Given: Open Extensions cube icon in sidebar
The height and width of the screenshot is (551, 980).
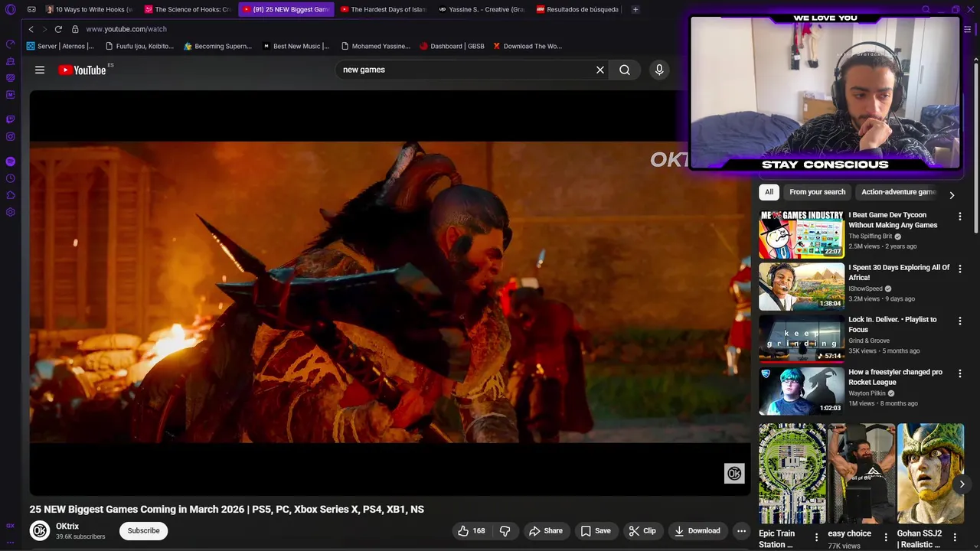Looking at the screenshot, I should point(10,195).
